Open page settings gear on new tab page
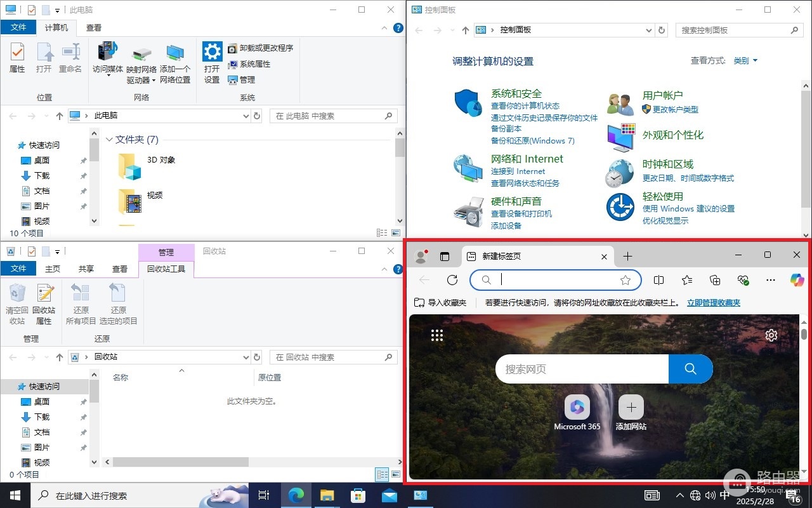Screen dimensions: 812x508 pyautogui.click(x=771, y=335)
